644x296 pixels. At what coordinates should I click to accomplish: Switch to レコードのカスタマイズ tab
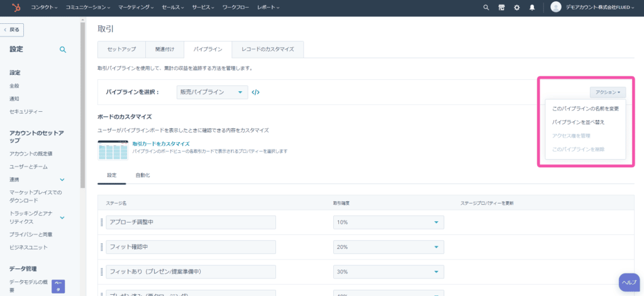pyautogui.click(x=268, y=49)
